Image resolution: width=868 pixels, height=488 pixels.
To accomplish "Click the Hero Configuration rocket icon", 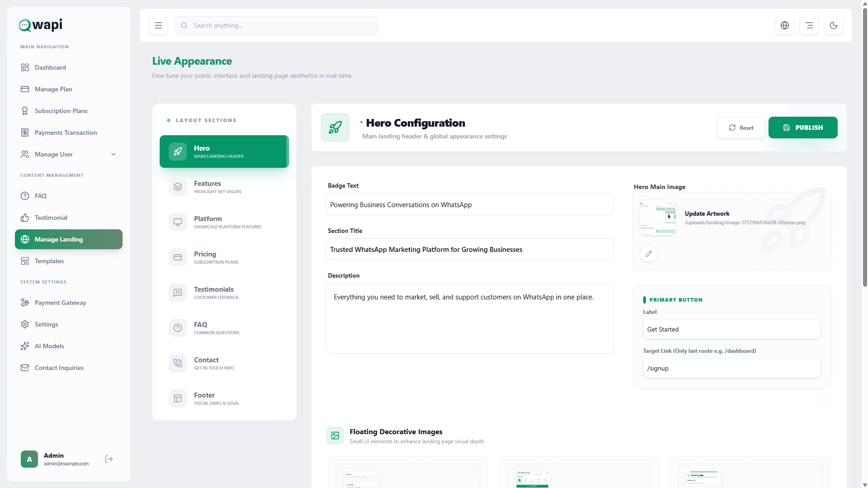I will (x=335, y=128).
